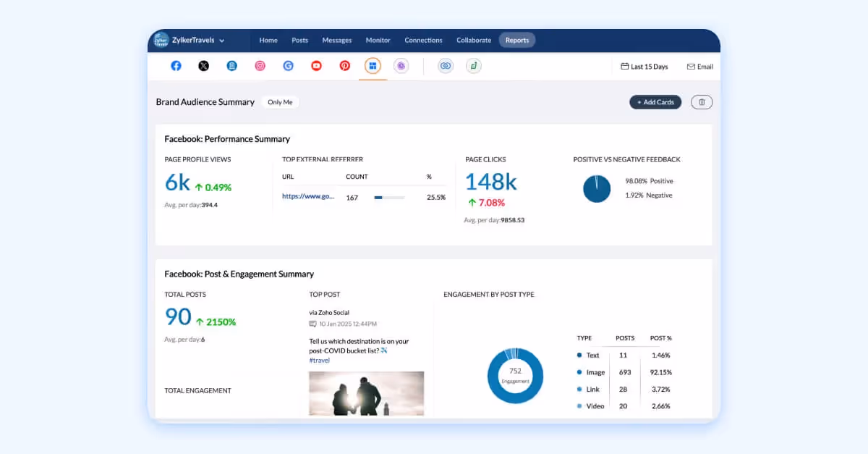The height and width of the screenshot is (454, 868).
Task: Open the Facebook channel report
Action: coord(176,66)
